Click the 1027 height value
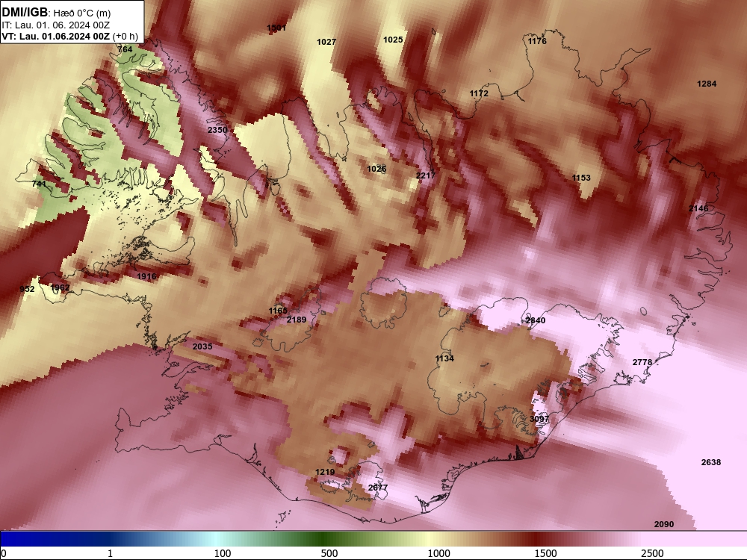 tap(326, 42)
